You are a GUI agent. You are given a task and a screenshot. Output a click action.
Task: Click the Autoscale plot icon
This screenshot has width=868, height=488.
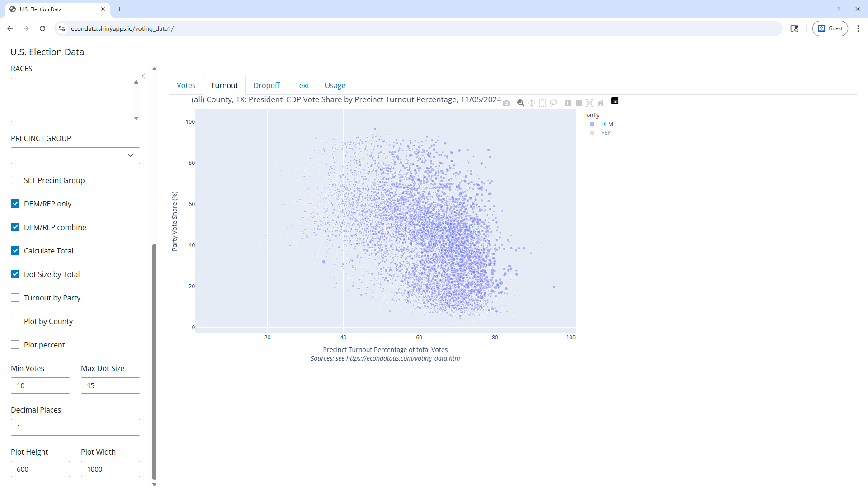click(x=590, y=103)
